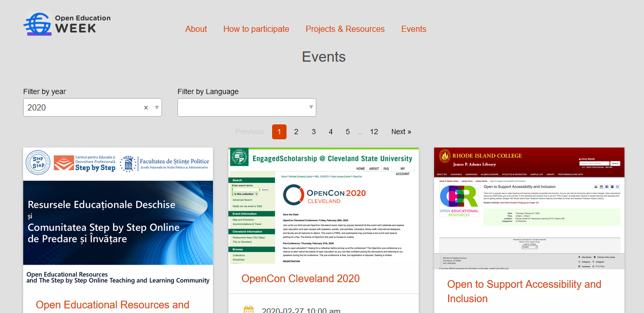
Task: Click the Step by Step event thumbnail image
Action: [x=118, y=217]
